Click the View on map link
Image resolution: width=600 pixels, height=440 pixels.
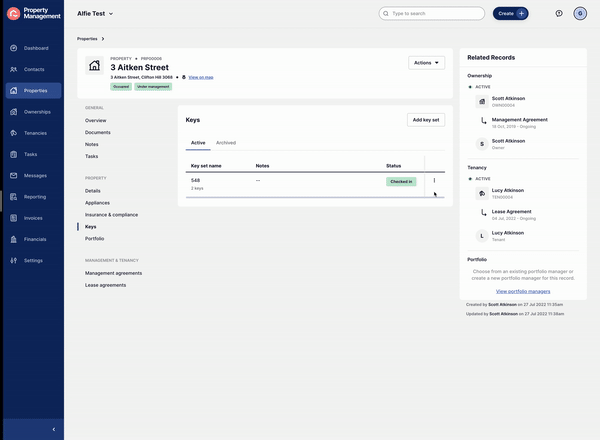coord(201,77)
